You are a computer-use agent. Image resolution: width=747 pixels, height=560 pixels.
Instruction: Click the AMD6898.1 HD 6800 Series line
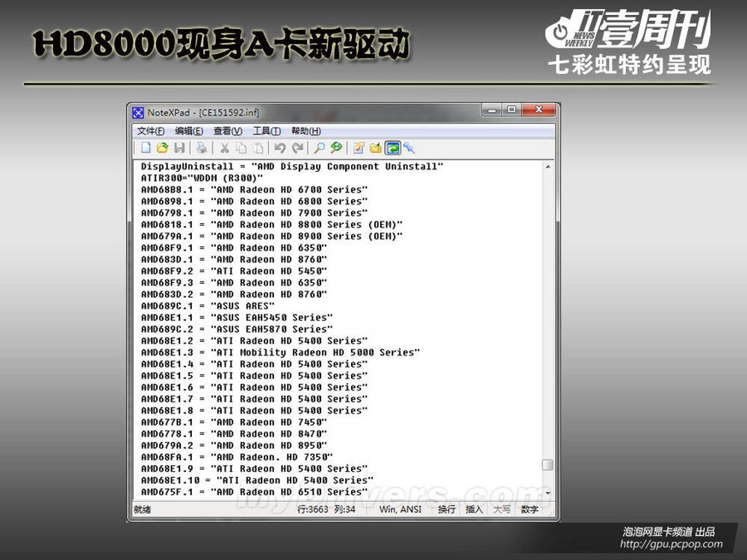[x=255, y=202]
